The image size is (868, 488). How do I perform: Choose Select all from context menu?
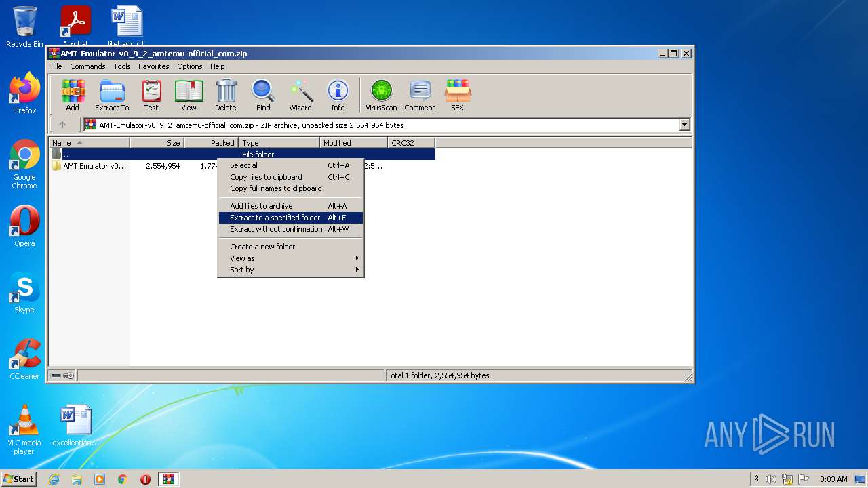click(x=291, y=165)
